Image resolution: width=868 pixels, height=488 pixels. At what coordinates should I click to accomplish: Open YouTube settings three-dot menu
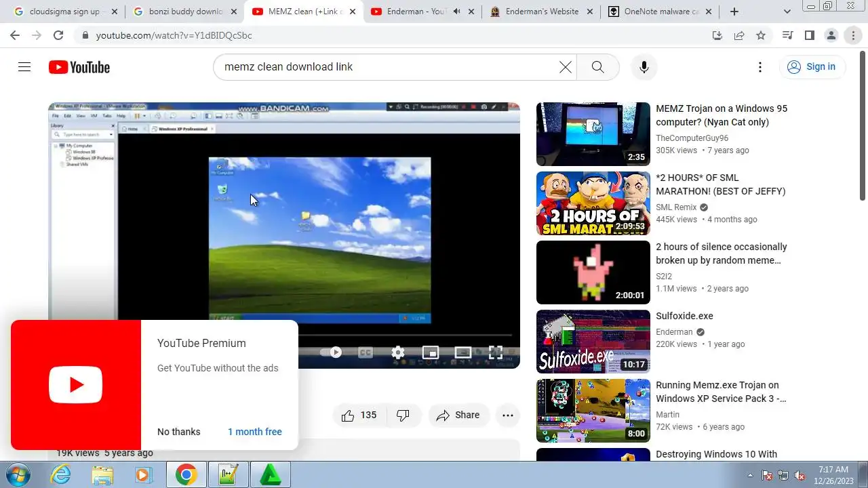[760, 66]
